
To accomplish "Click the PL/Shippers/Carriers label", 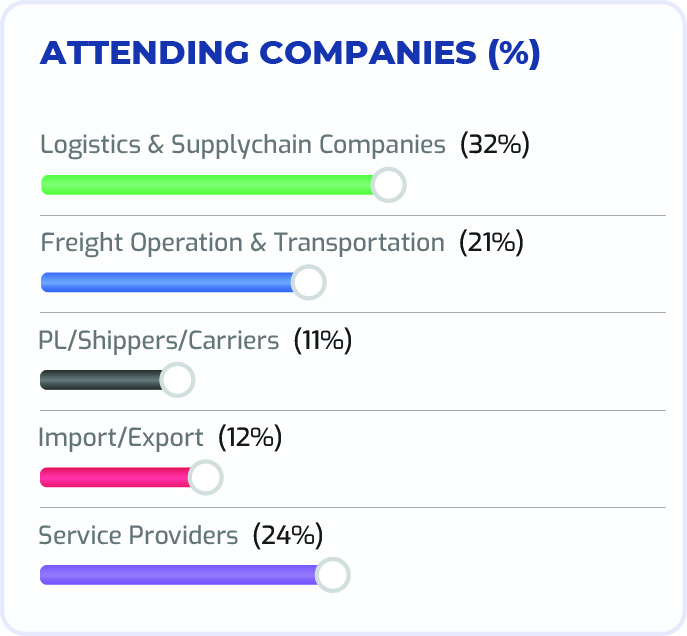I will (158, 341).
